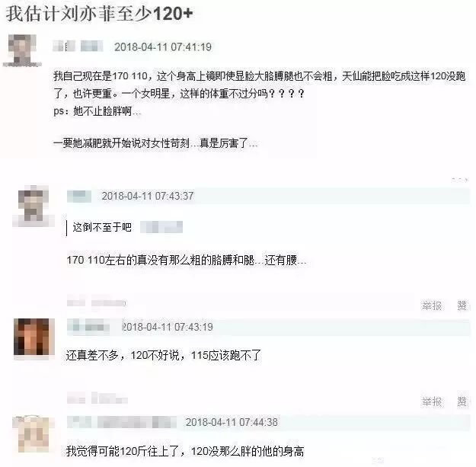Viewport: 476px width, 467px height.
Task: Open the more-options dots above the 07:43:37 reply
Action: tap(460, 180)
